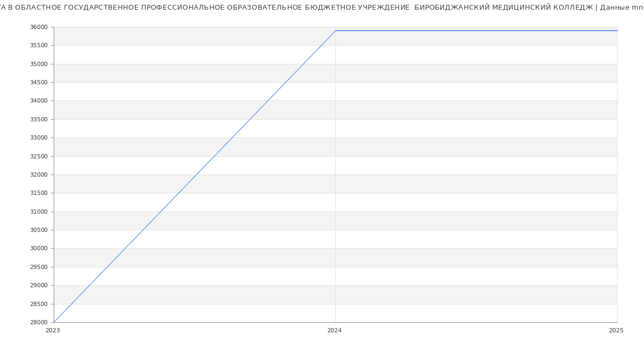Screen dimensions: 644x349
Task: Click the 36000 y-axis label
Action: [x=39, y=27]
